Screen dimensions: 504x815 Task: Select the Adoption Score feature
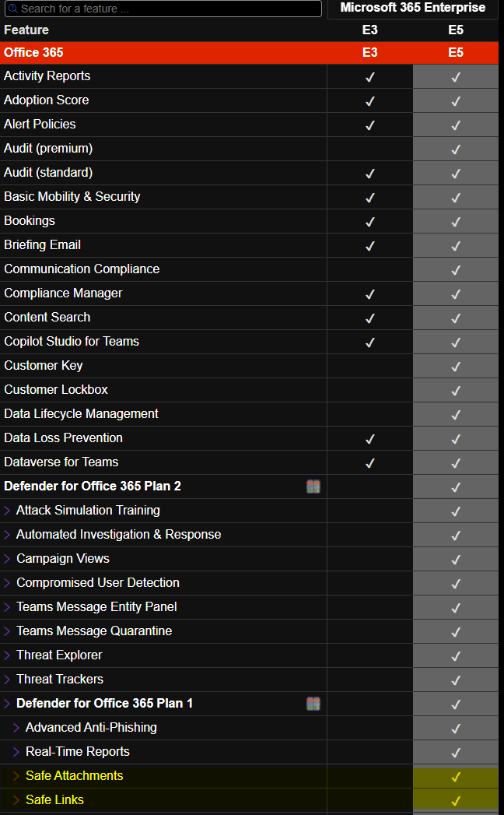tap(46, 100)
